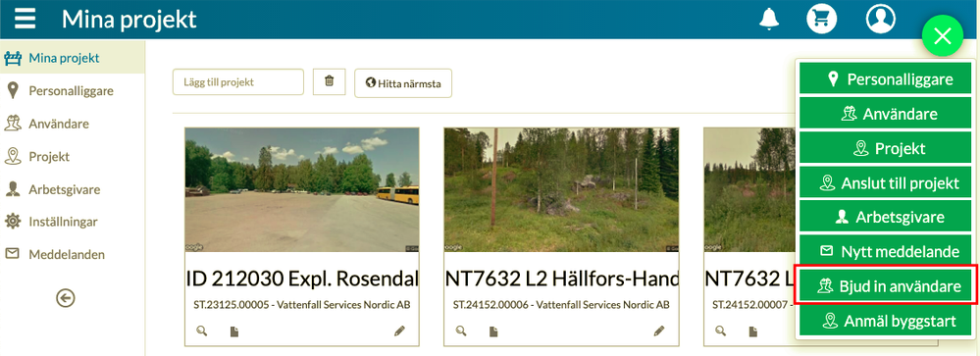Click the trash can delete button

(x=330, y=81)
